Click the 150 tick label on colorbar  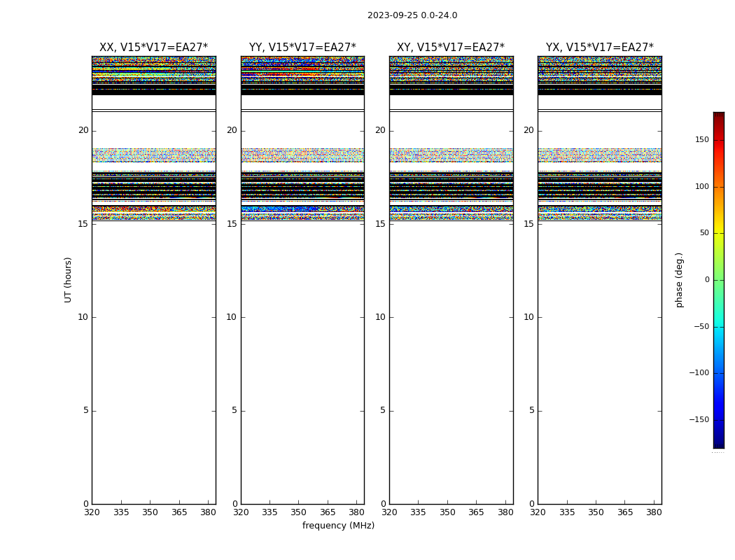click(x=701, y=139)
